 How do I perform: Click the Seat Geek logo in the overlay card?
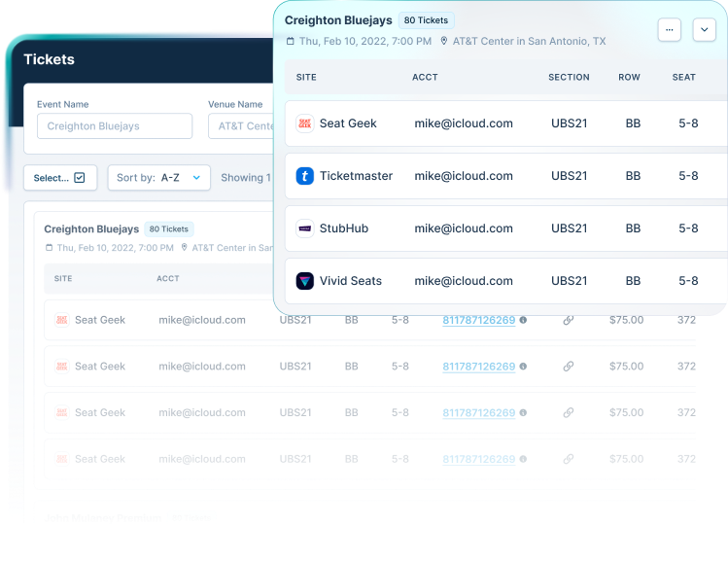pyautogui.click(x=305, y=123)
